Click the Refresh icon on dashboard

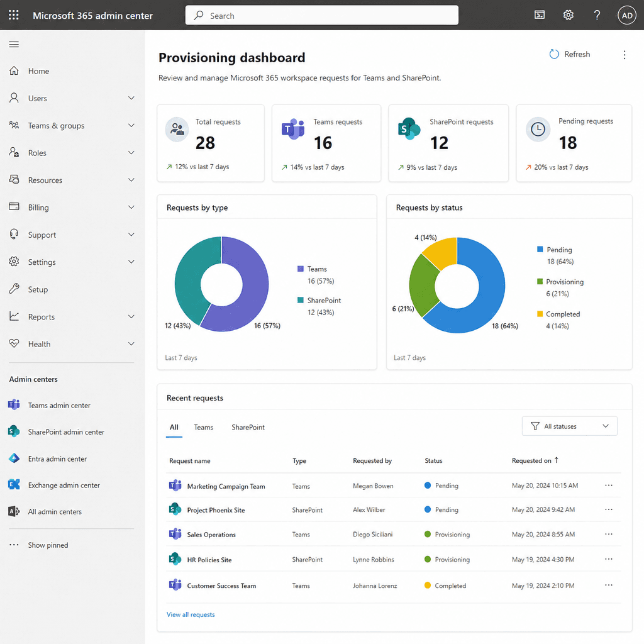coord(554,54)
